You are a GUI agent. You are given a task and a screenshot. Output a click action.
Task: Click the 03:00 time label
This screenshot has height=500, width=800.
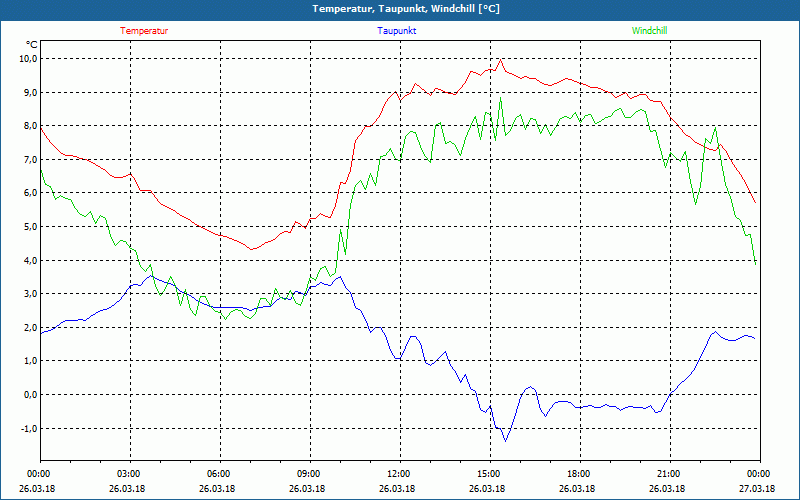click(x=129, y=473)
